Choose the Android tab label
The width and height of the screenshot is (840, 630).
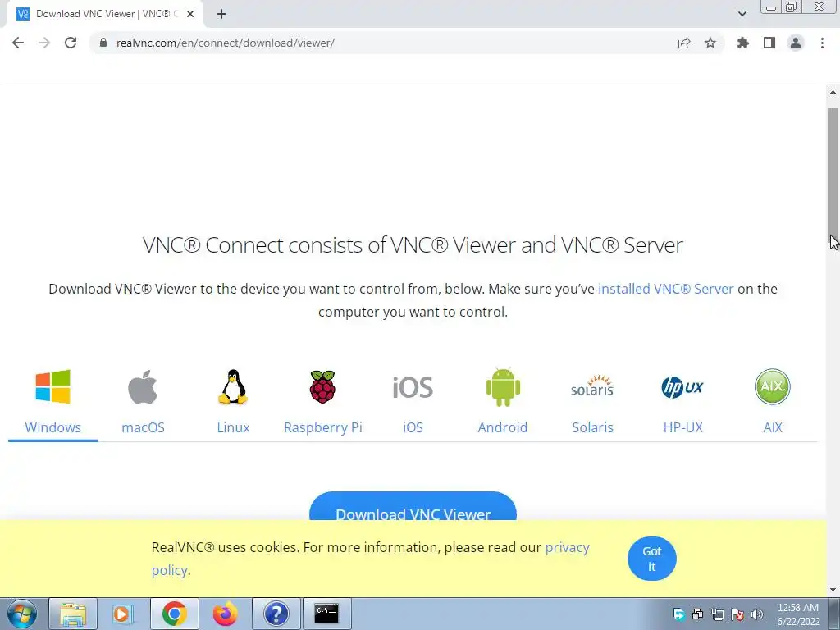(503, 427)
